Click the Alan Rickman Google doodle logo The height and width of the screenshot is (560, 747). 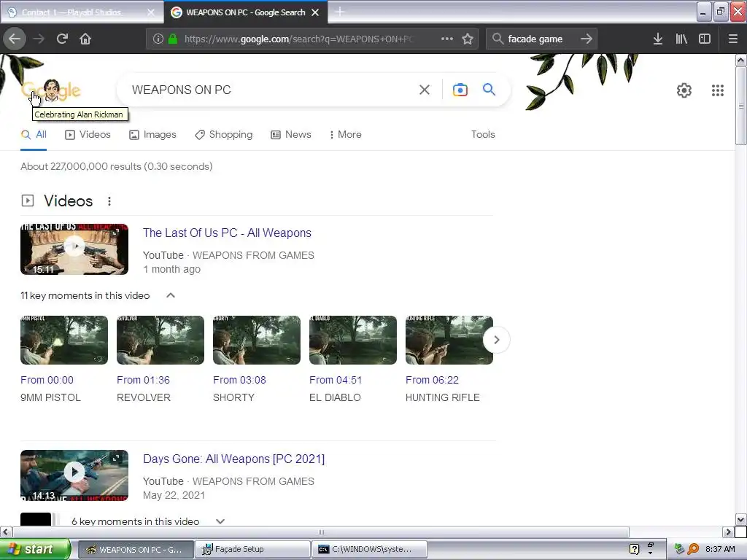pyautogui.click(x=51, y=90)
